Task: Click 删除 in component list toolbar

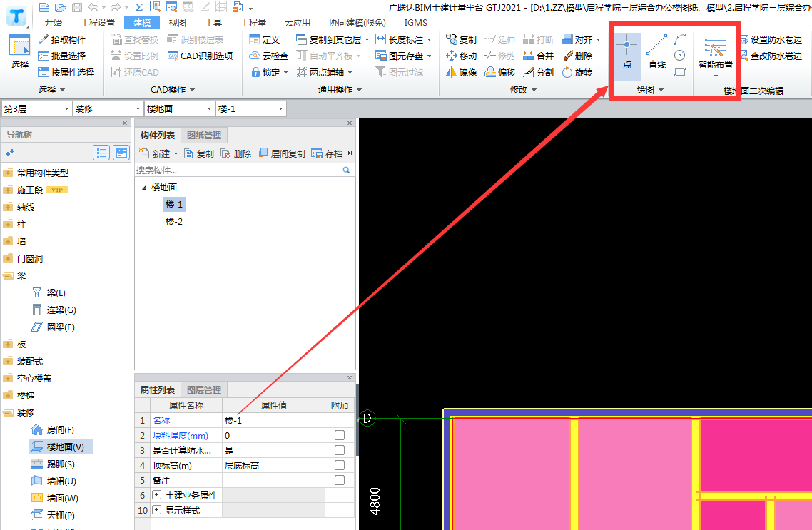Action: 236,153
